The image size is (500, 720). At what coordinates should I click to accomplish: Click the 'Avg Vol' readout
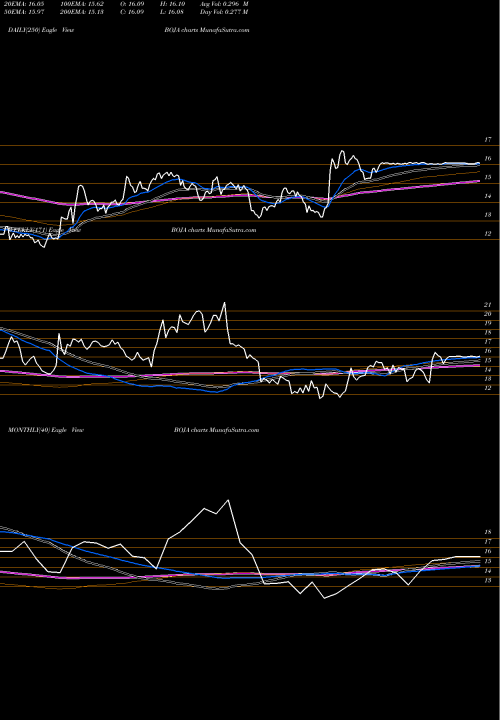pyautogui.click(x=224, y=4)
